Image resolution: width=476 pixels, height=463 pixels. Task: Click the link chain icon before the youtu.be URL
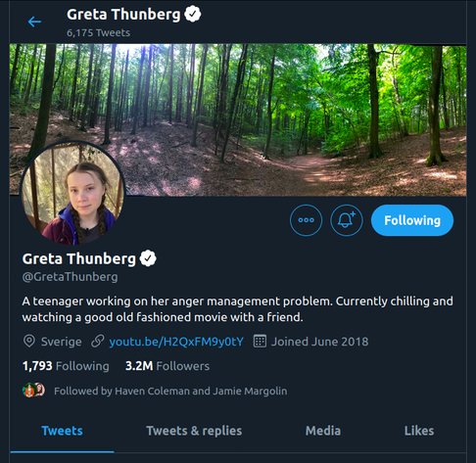[97, 342]
